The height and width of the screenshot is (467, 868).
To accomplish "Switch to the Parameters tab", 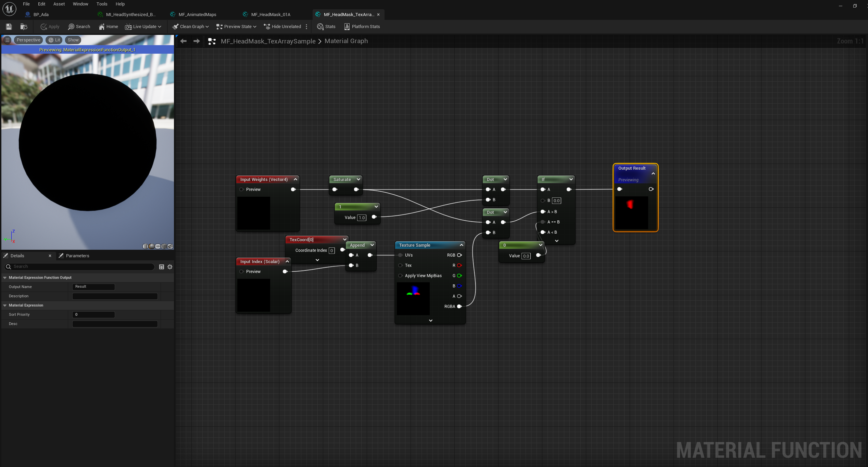I will point(78,256).
